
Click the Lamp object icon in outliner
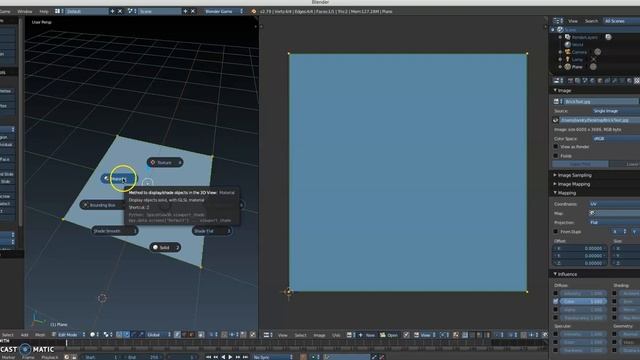(567, 60)
